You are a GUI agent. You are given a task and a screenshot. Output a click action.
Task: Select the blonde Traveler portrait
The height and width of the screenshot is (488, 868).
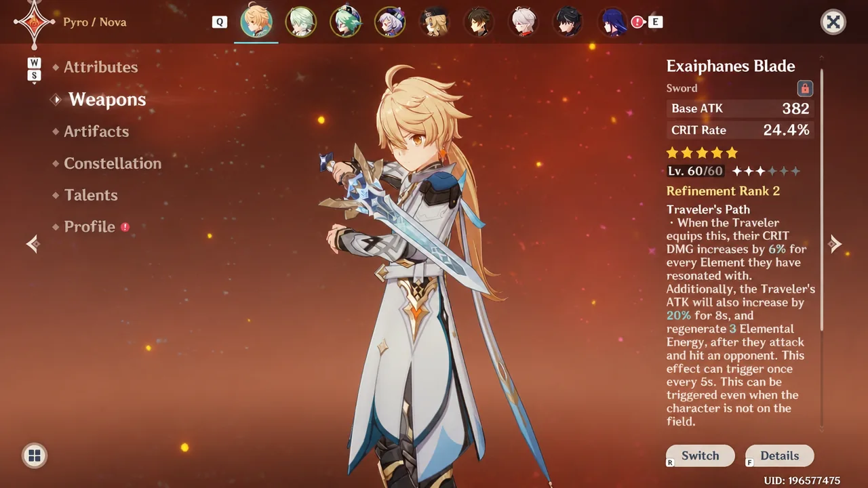[x=256, y=22]
